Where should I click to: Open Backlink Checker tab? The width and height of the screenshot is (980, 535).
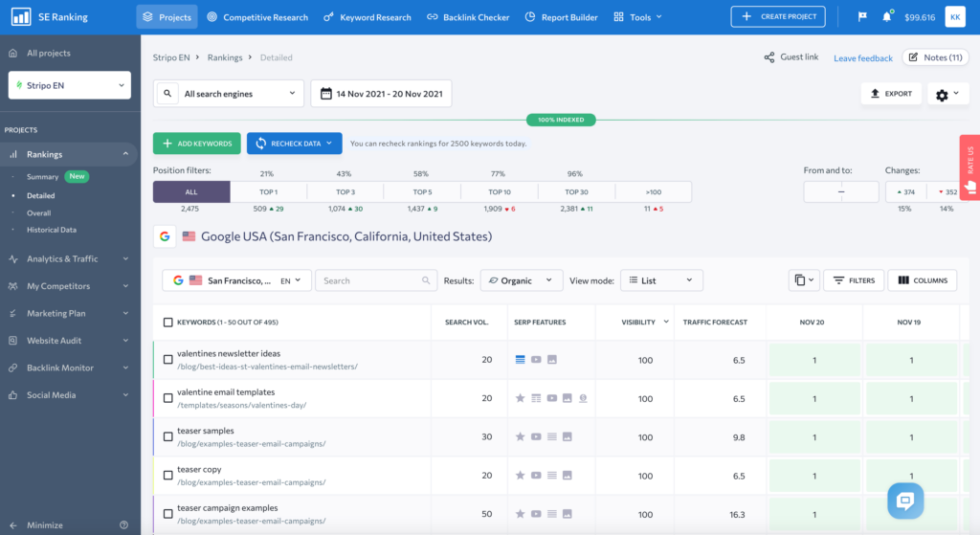pyautogui.click(x=468, y=17)
